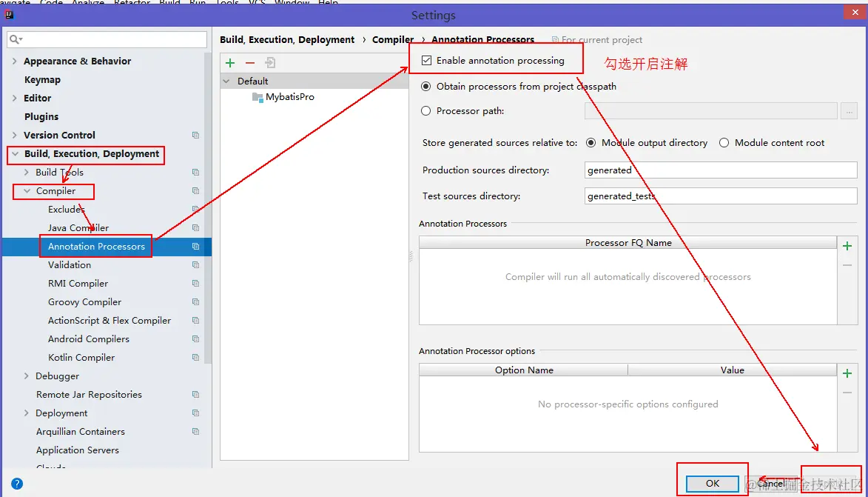Select Obtain processors from project classpath
Screen dimensions: 868x497
click(x=425, y=87)
